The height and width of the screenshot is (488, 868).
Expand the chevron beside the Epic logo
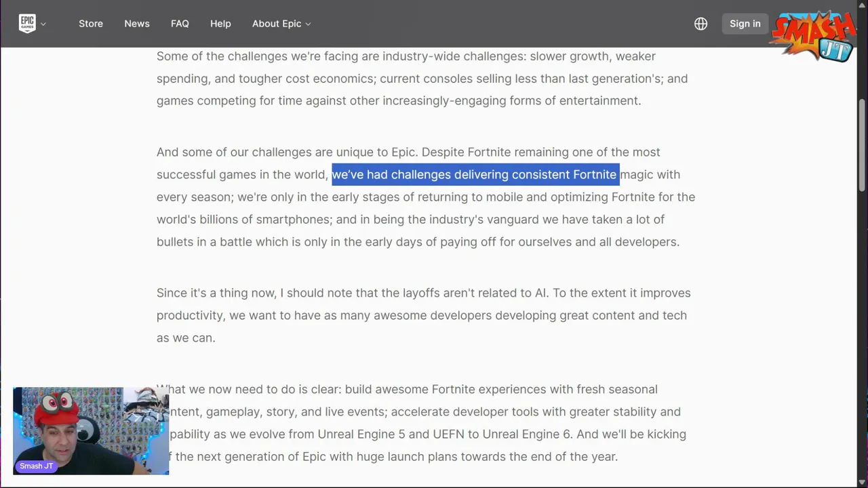click(x=43, y=24)
